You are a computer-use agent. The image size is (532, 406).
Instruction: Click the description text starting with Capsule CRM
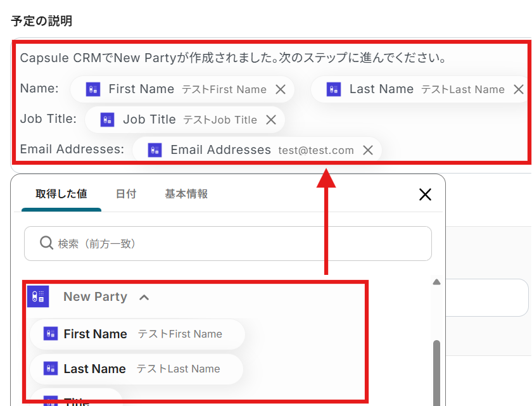tap(233, 58)
